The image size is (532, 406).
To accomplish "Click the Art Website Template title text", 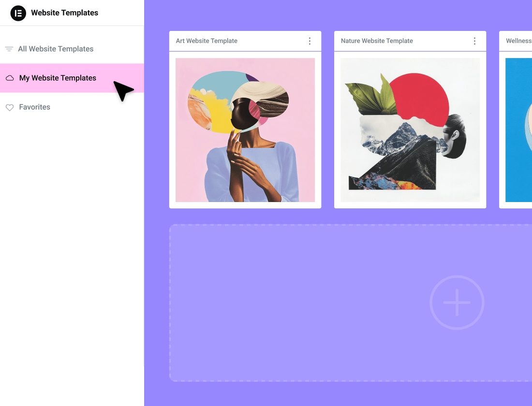I will 207,41.
